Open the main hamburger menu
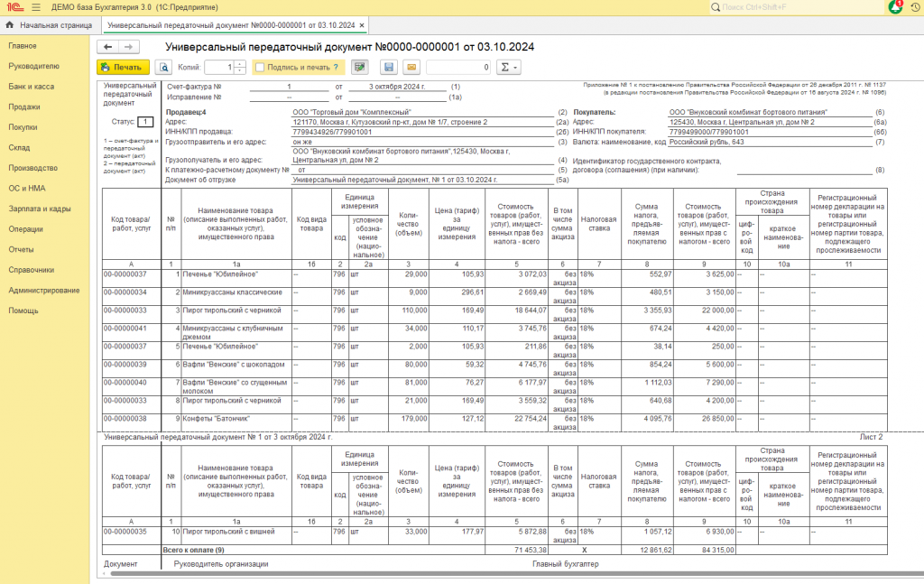The image size is (924, 584). [x=36, y=7]
